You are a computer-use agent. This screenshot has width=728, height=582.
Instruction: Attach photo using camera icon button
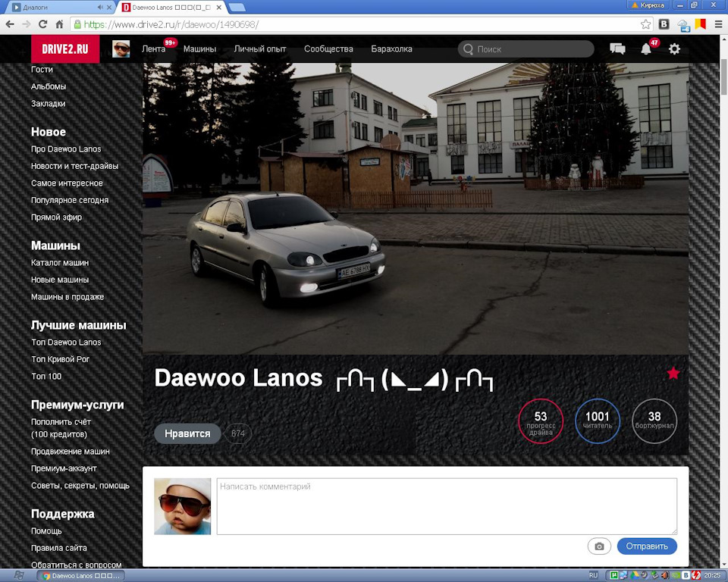coord(599,546)
